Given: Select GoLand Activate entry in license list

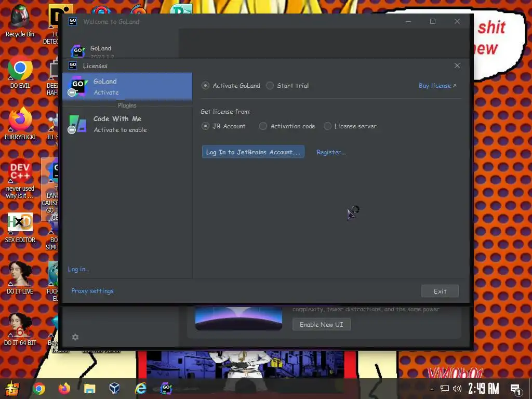Looking at the screenshot, I should [127, 87].
